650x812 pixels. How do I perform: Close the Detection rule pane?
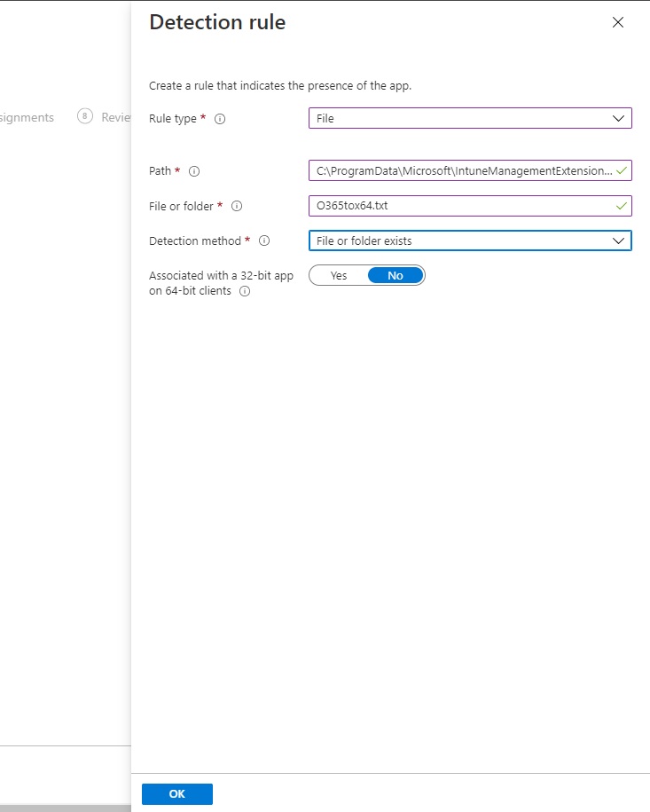pyautogui.click(x=618, y=23)
